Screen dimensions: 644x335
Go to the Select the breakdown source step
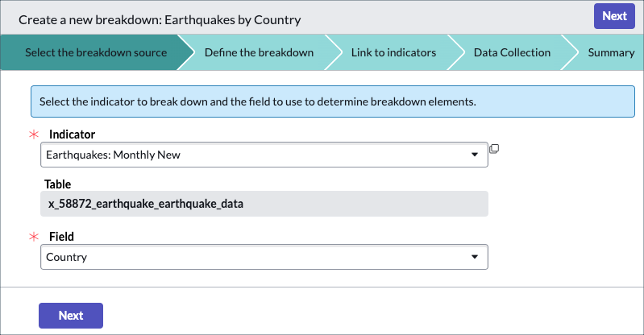[x=96, y=52]
